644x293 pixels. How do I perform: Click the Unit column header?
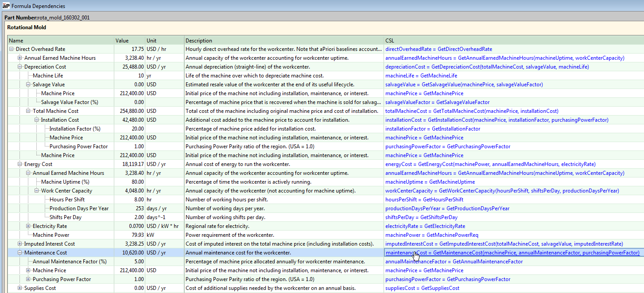(164, 40)
